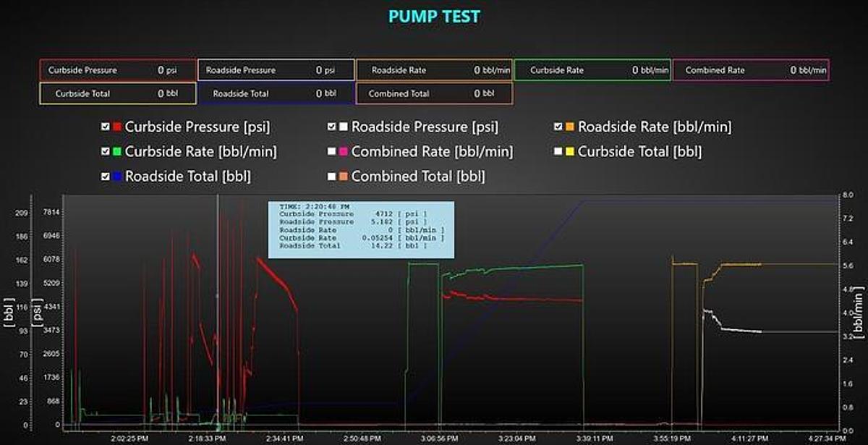Select the Curbside Pressure readout box
The width and height of the screenshot is (868, 445).
point(118,70)
